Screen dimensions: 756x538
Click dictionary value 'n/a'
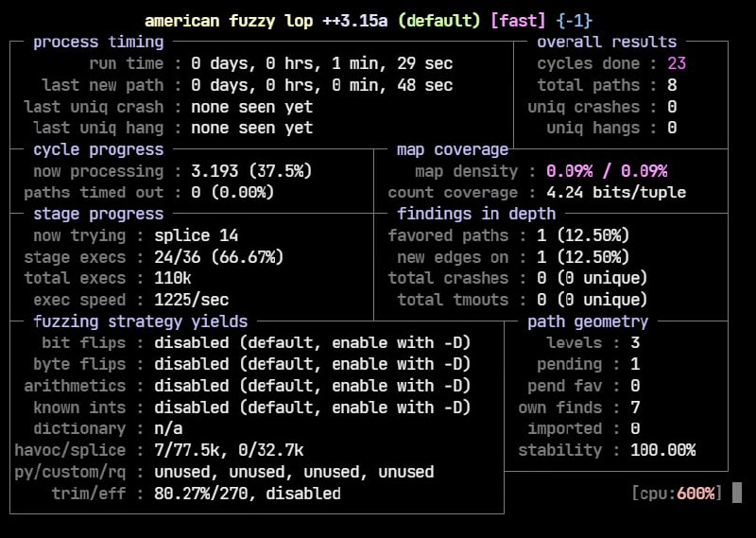tap(168, 429)
